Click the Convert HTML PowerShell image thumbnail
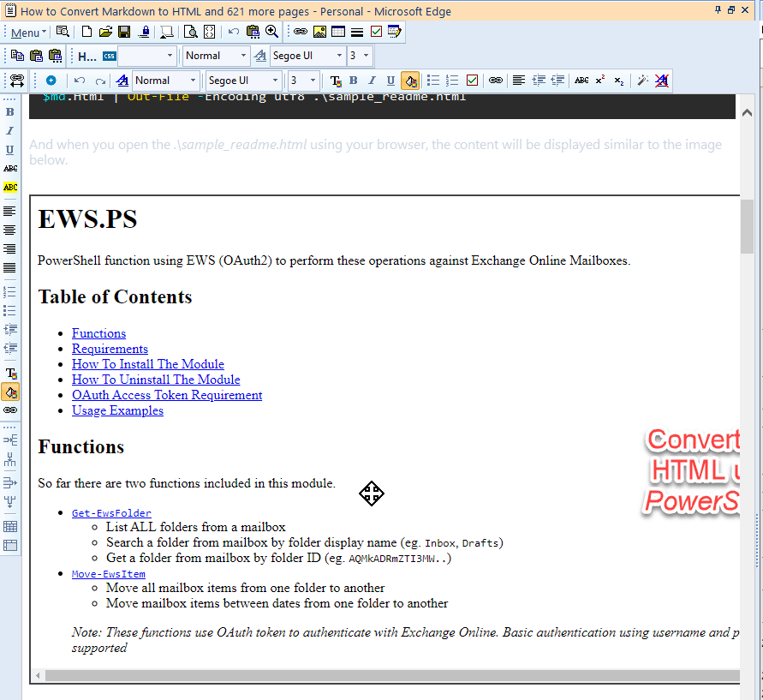This screenshot has height=700, width=763. click(691, 471)
